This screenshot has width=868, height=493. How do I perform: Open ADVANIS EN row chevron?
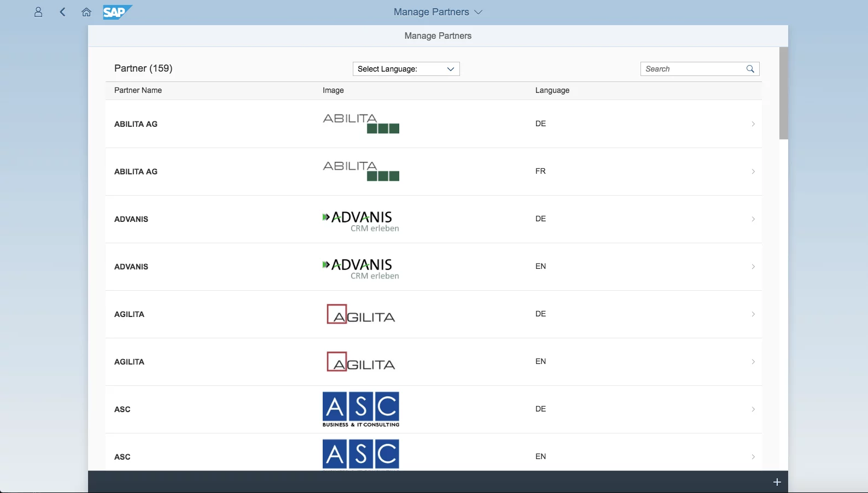coord(753,267)
